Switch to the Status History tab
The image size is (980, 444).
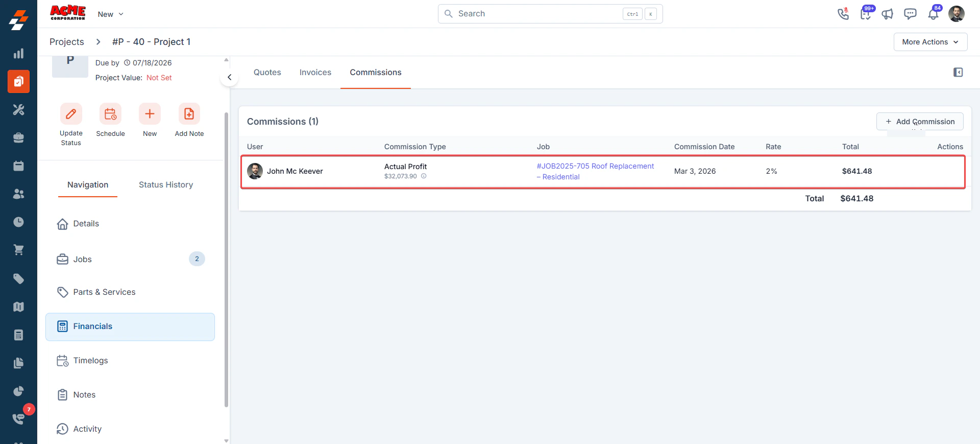click(166, 185)
